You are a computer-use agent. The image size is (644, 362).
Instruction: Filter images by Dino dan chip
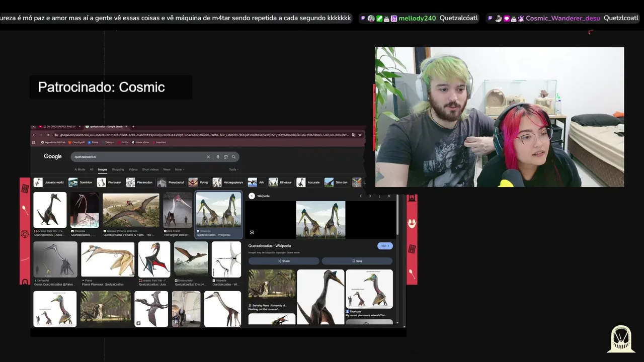pos(337,183)
